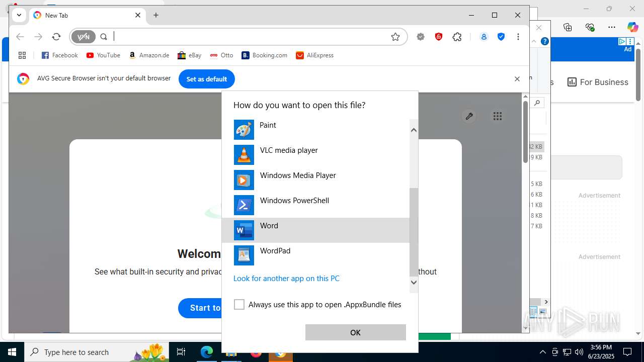Open the clock showing 3:56 PM

(601, 352)
